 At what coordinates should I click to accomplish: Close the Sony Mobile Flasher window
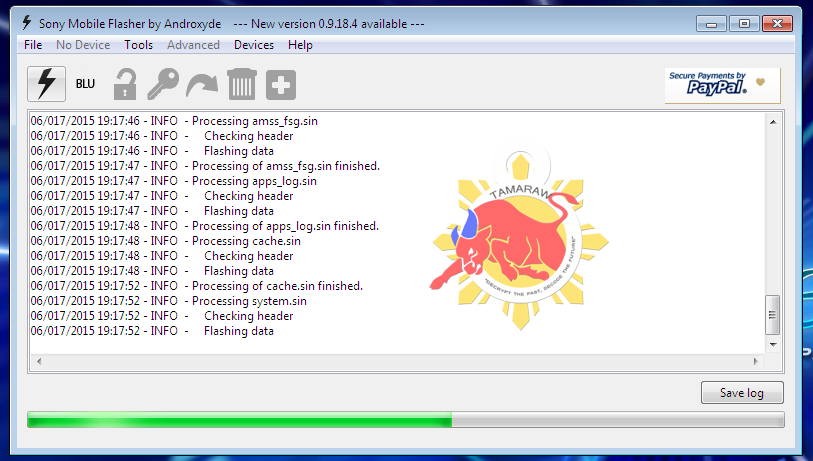pos(777,24)
